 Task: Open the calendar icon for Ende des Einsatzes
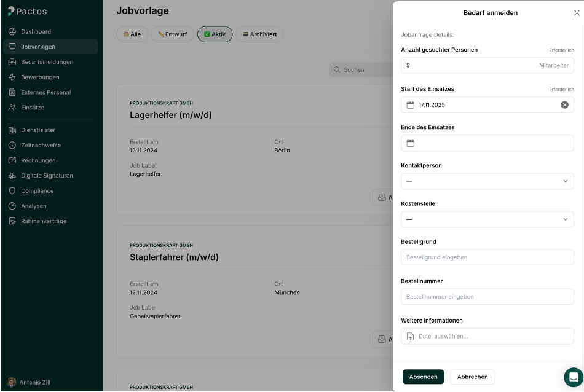pos(411,143)
